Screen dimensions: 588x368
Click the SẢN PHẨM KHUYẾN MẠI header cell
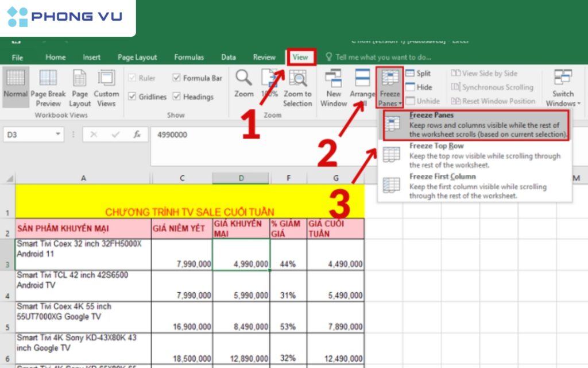(x=83, y=229)
